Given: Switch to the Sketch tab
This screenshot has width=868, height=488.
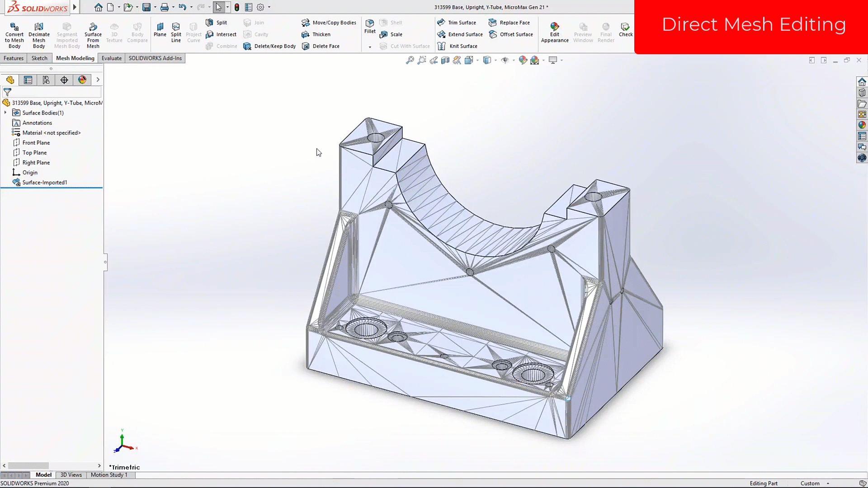Looking at the screenshot, I should (39, 58).
